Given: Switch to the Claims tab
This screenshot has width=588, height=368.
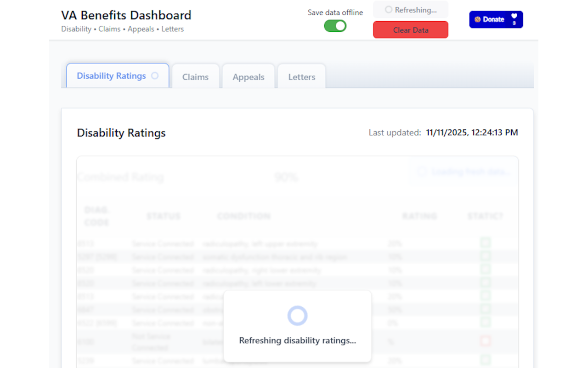Looking at the screenshot, I should 195,77.
